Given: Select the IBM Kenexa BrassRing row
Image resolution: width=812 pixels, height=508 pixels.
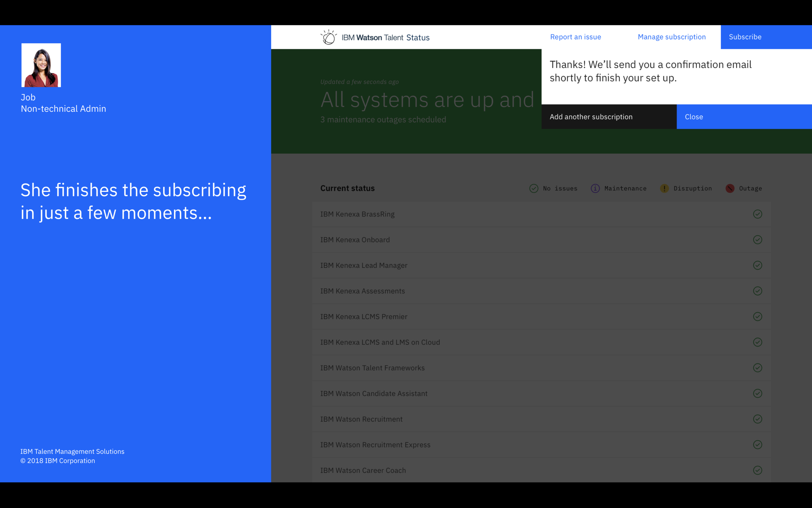Looking at the screenshot, I should tap(541, 214).
